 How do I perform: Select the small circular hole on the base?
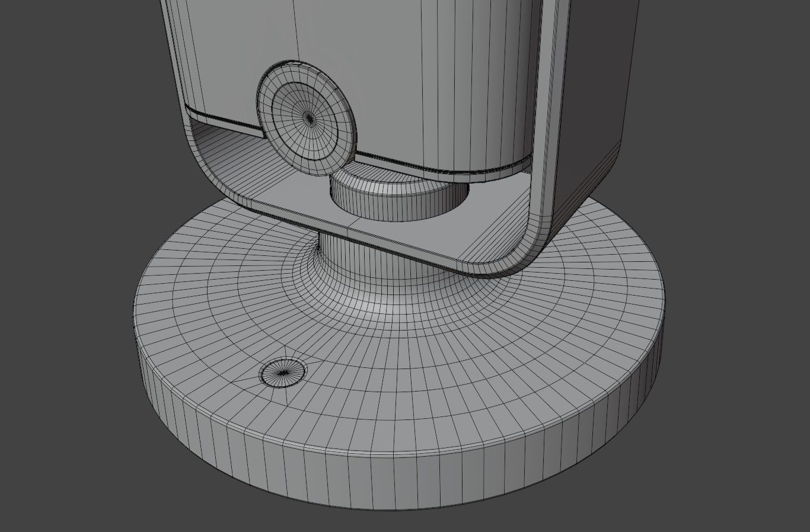(283, 372)
